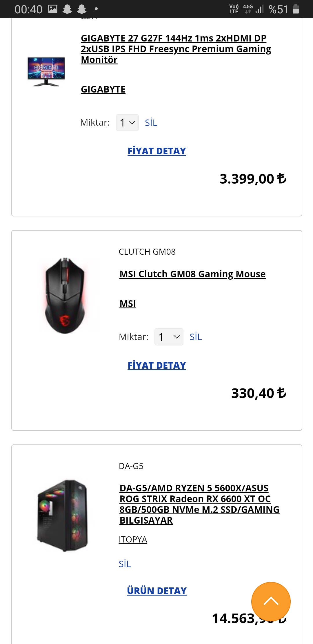Remove the DA-G5 computer with SİL
The image size is (313, 644).
tap(125, 564)
